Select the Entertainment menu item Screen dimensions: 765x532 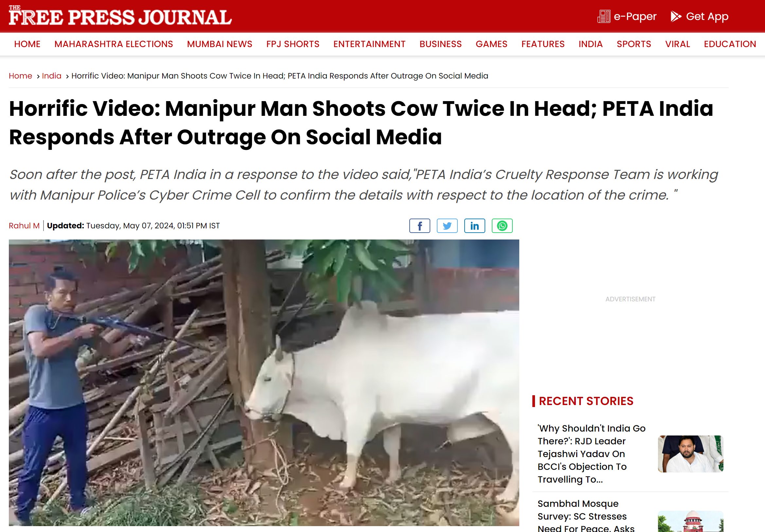click(x=369, y=44)
